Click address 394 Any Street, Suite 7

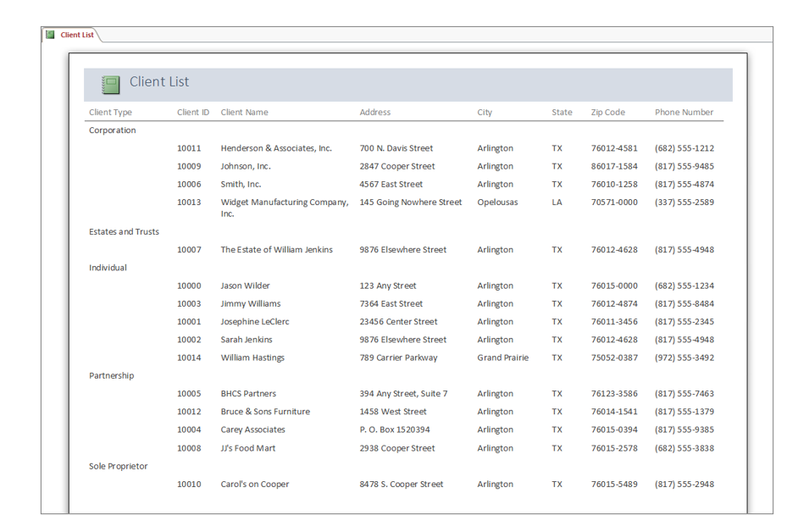pyautogui.click(x=403, y=394)
